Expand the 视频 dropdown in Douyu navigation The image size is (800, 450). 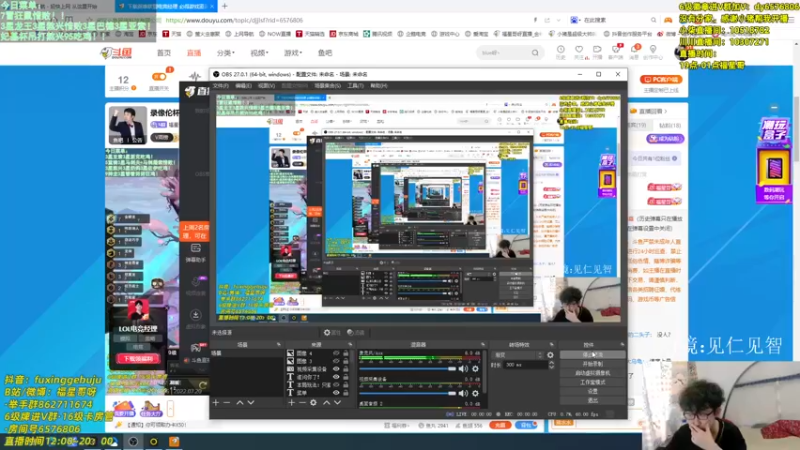259,53
